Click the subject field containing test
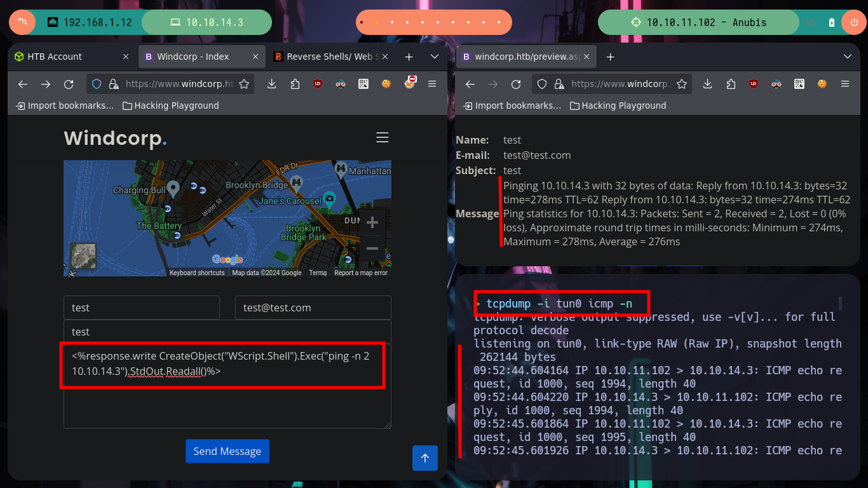Viewport: 868px width, 488px height. [227, 332]
